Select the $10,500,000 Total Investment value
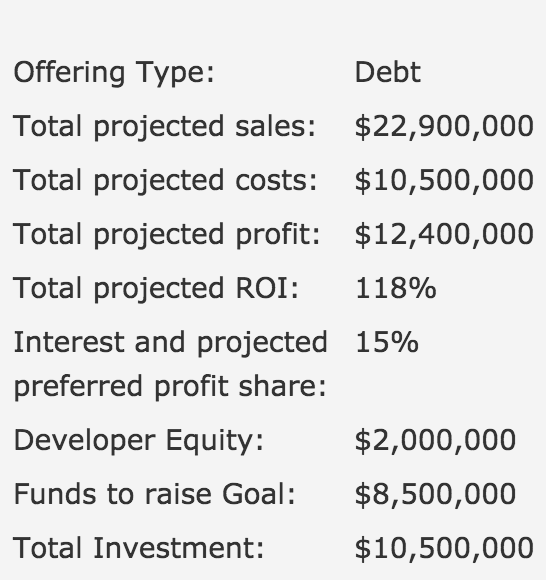The width and height of the screenshot is (554, 580). [444, 549]
